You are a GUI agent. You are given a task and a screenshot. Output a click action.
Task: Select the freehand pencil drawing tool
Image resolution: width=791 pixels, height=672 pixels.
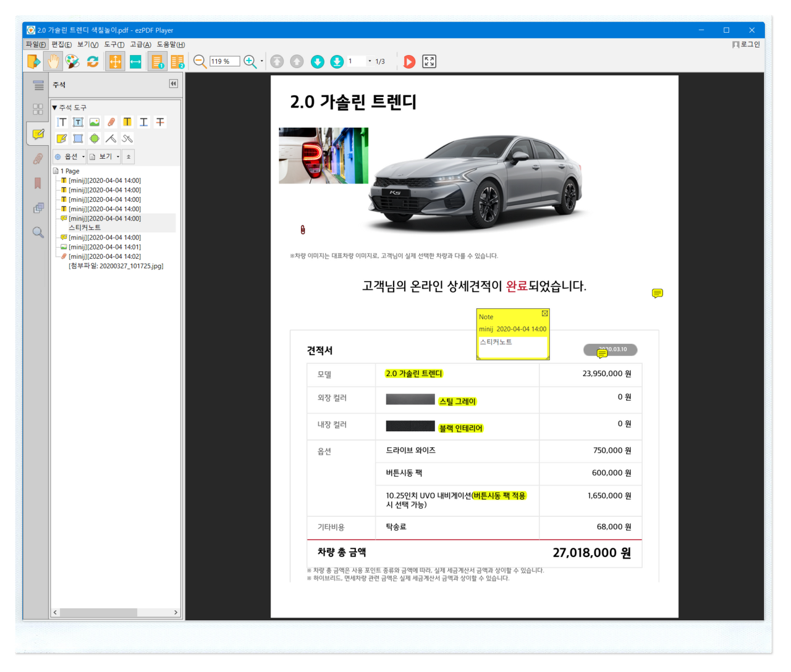tap(127, 138)
